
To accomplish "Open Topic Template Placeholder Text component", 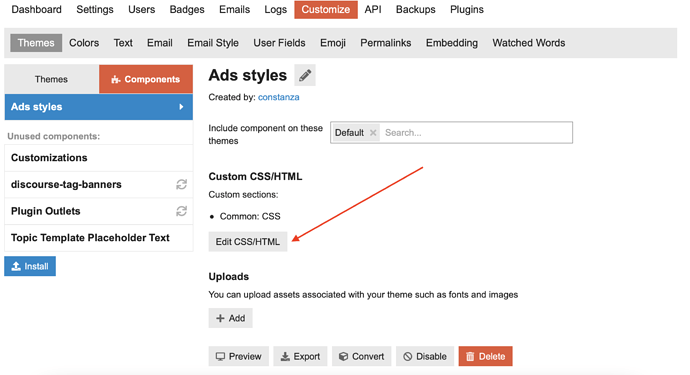I will pyautogui.click(x=99, y=238).
